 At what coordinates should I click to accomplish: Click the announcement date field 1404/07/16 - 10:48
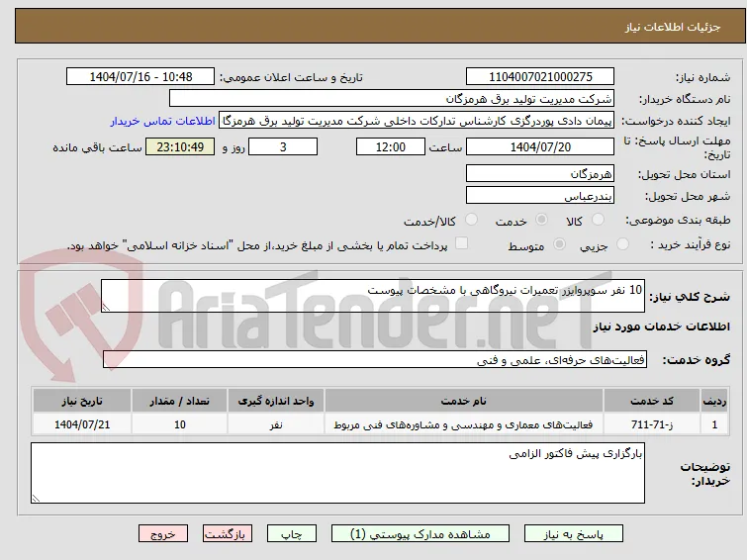point(140,77)
